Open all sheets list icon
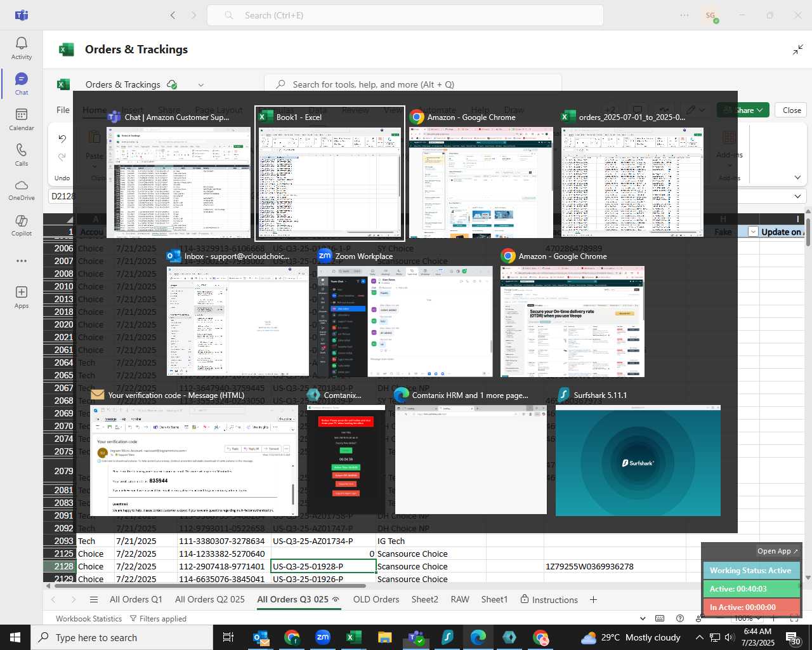 click(x=94, y=599)
